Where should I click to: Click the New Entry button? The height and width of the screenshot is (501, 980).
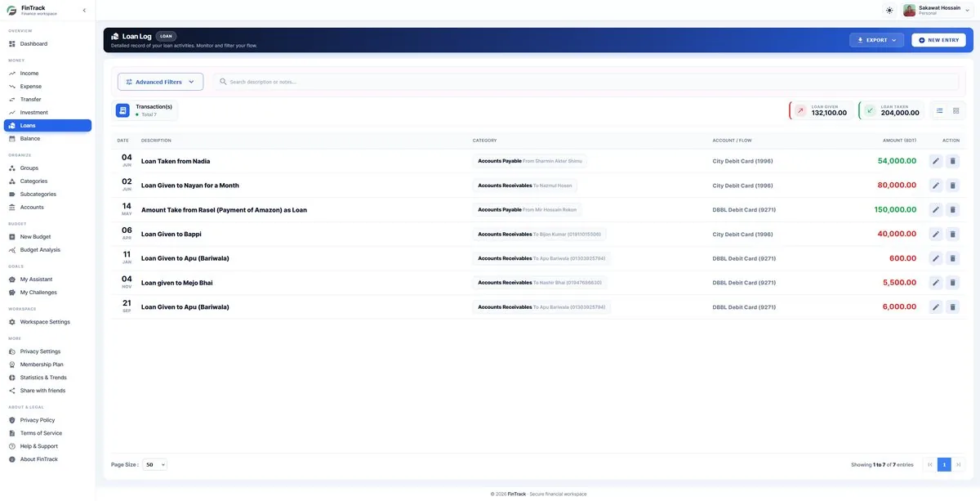click(x=938, y=40)
